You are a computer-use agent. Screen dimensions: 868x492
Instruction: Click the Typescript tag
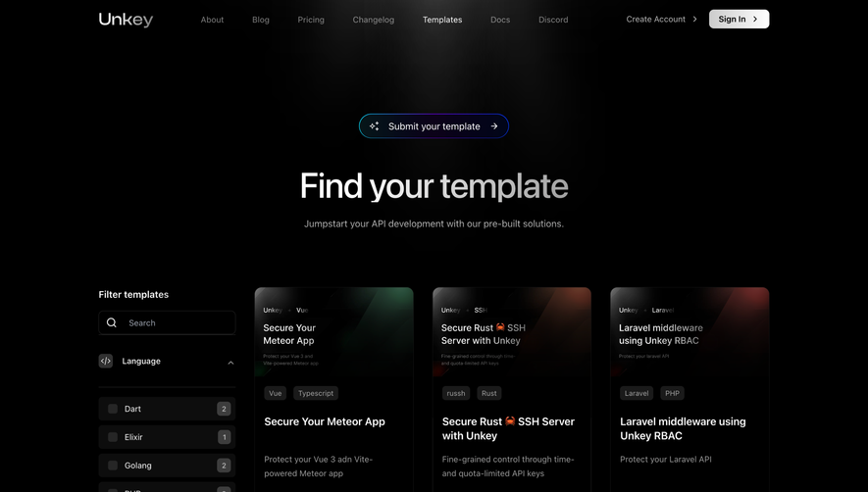click(316, 393)
